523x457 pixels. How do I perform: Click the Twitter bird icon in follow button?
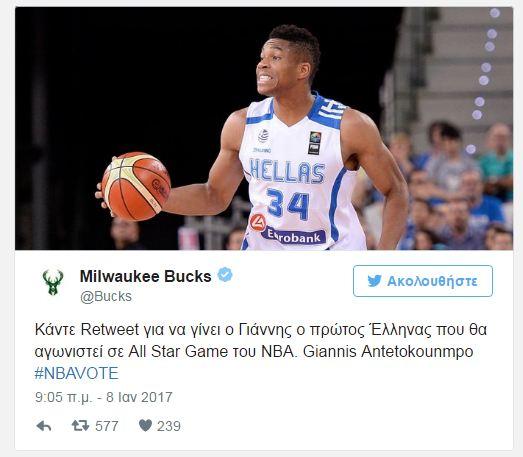click(375, 281)
